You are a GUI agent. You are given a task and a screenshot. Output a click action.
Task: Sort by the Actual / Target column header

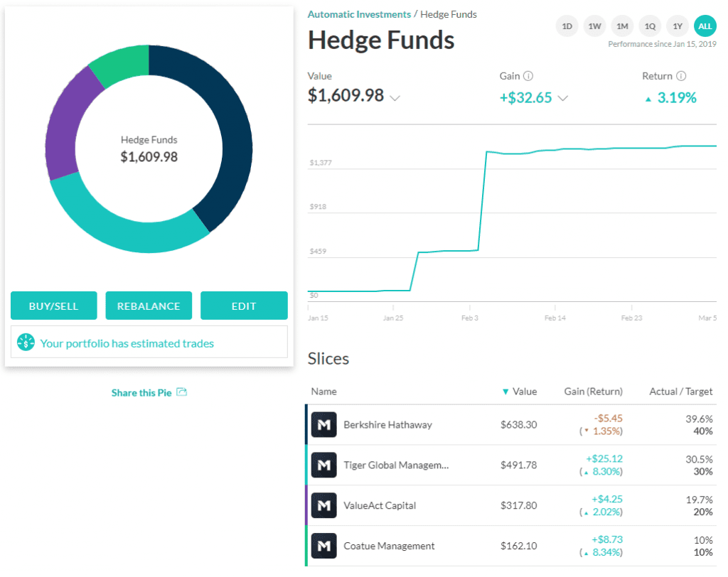(x=680, y=392)
